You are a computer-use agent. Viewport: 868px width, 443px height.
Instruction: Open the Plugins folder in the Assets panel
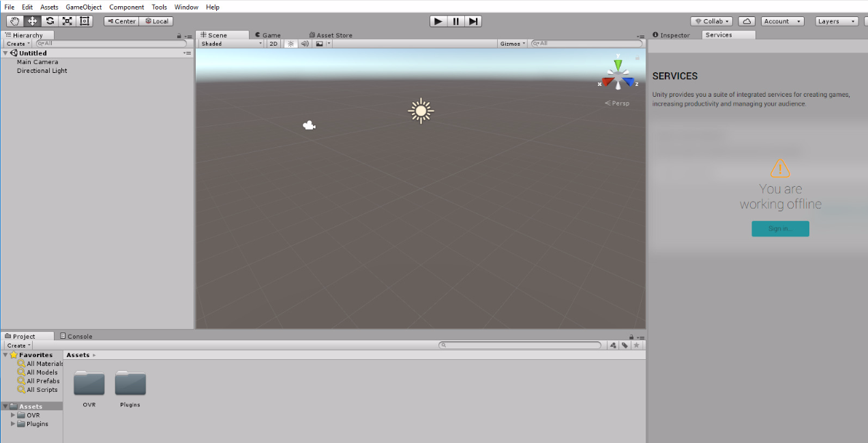(x=130, y=384)
